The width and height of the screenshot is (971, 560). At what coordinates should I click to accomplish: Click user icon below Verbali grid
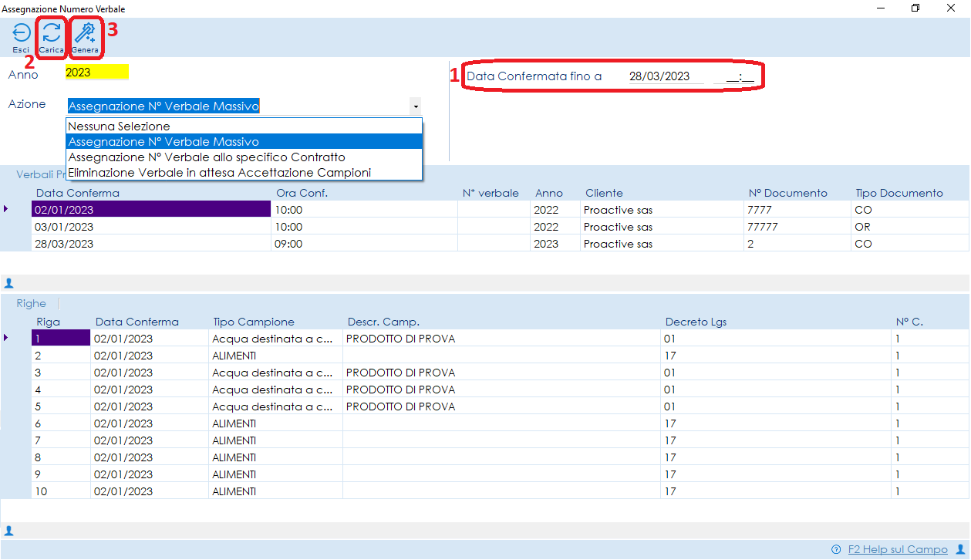(9, 283)
